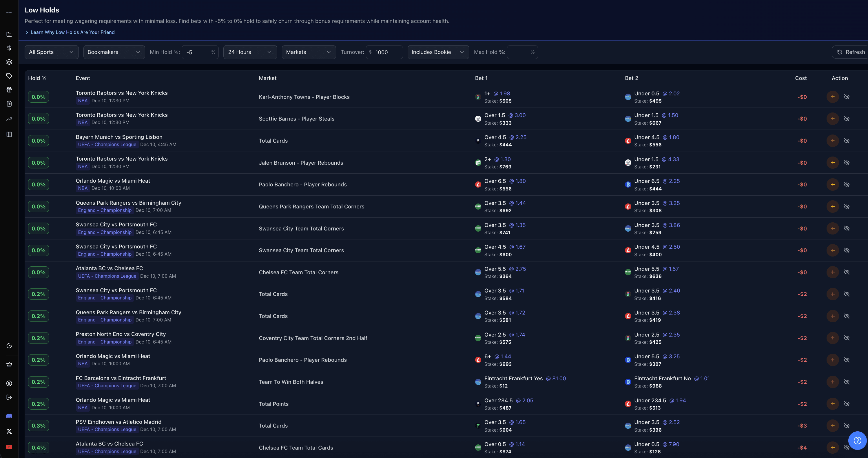
Task: Hide the Total Points Orlando Magic row
Action: pyautogui.click(x=847, y=404)
